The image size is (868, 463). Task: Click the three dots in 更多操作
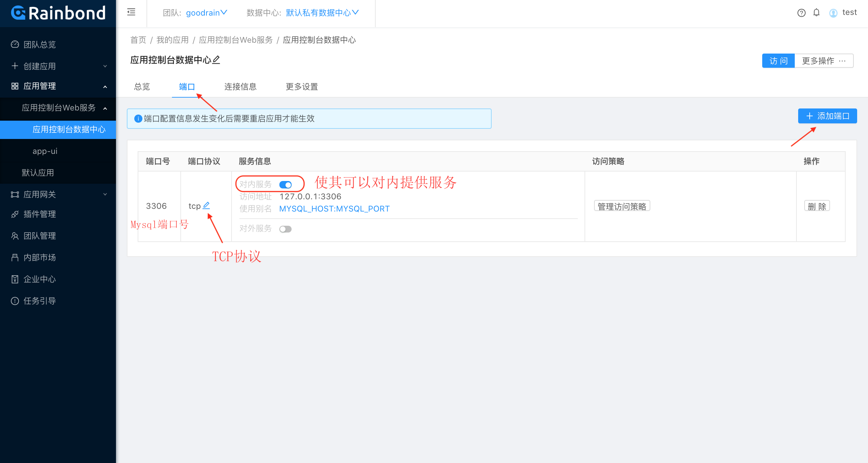[843, 61]
